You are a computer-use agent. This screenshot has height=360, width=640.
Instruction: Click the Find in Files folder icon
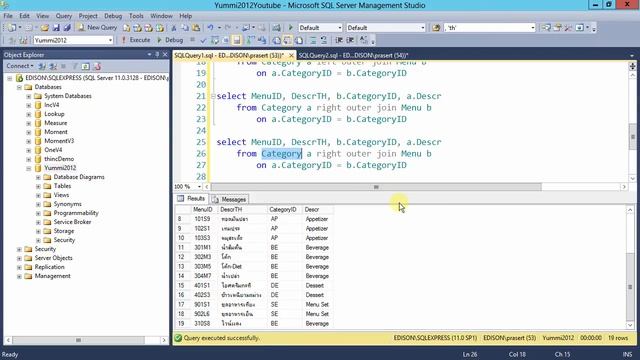[x=436, y=28]
